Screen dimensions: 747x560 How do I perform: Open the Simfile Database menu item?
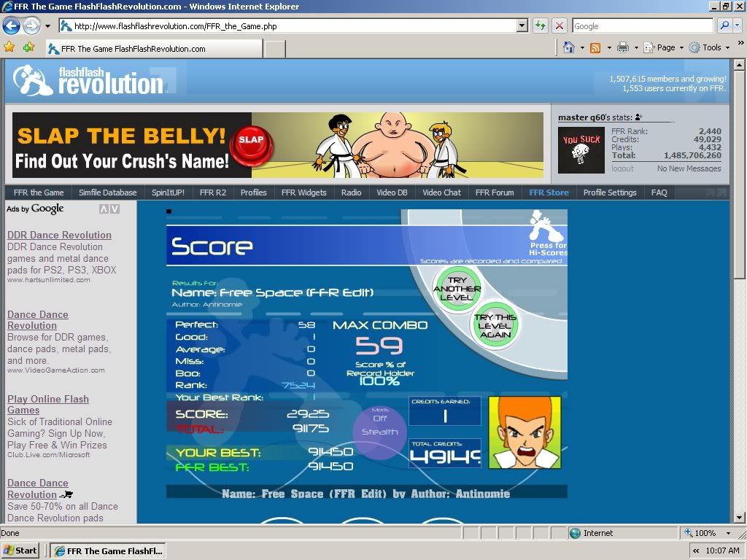(107, 192)
